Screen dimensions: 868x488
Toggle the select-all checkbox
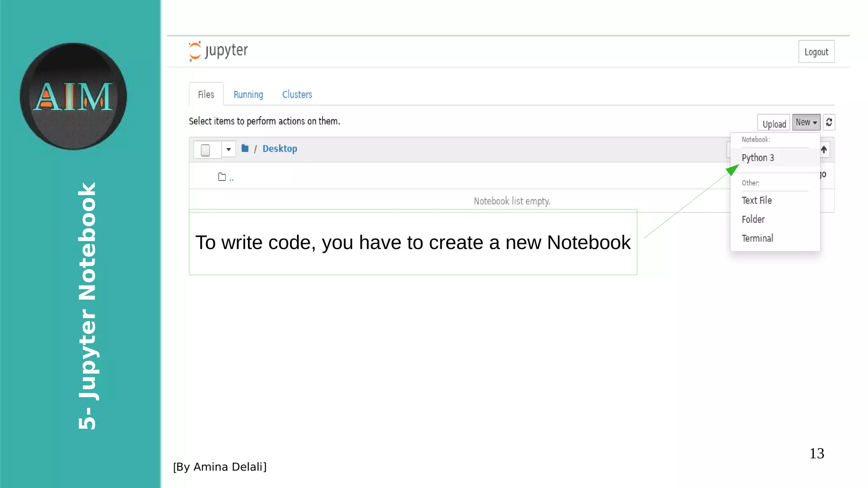point(205,150)
